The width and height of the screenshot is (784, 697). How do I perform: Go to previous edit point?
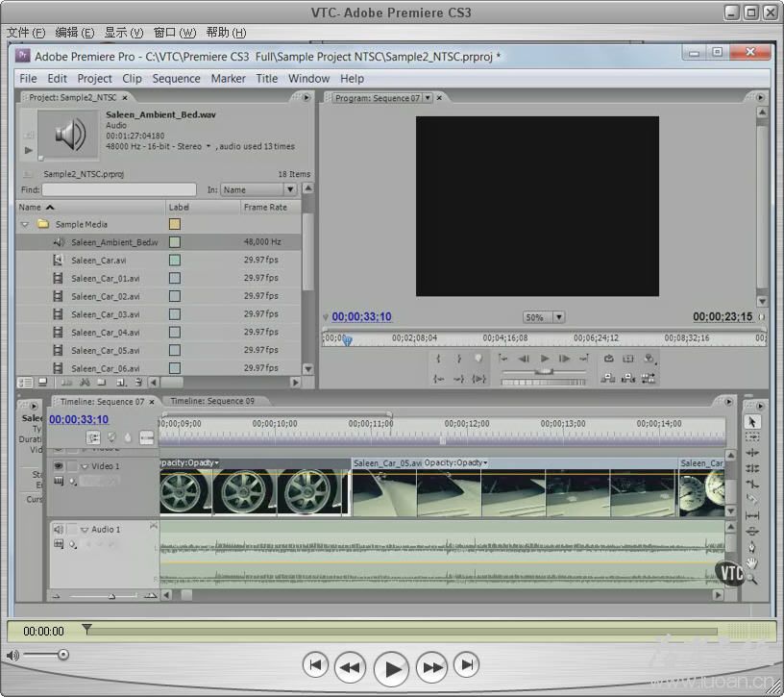pos(503,359)
